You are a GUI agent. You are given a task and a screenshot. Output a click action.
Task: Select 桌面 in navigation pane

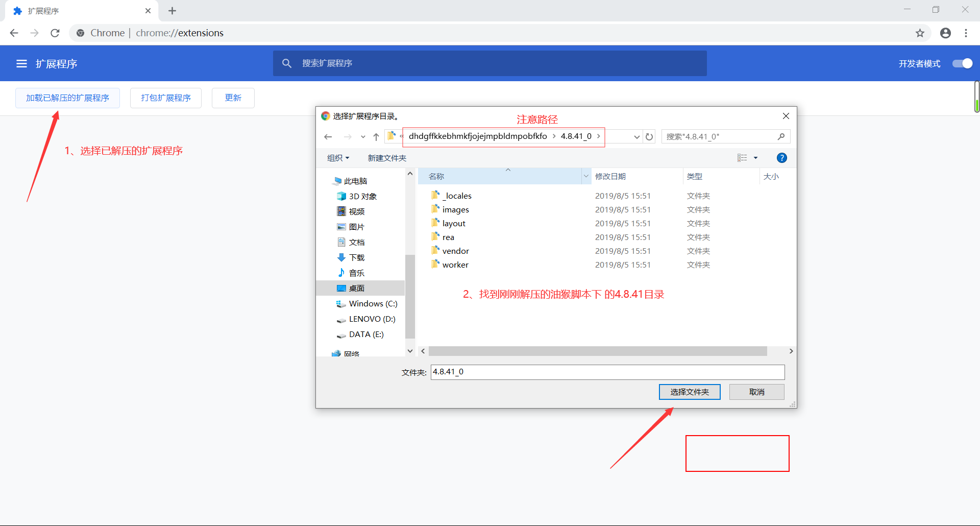(x=360, y=288)
